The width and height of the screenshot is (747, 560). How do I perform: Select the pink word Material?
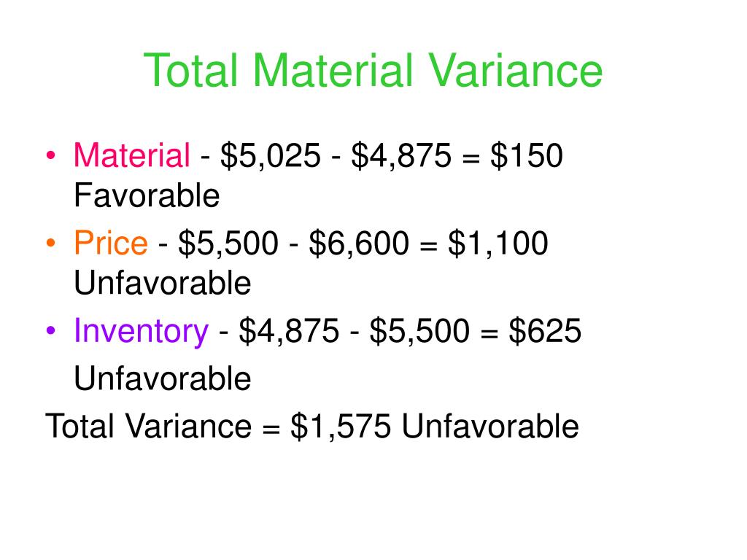click(132, 155)
